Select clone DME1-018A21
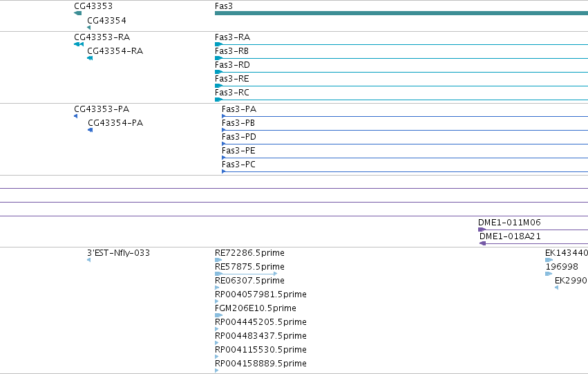Image resolution: width=588 pixels, height=374 pixels. coord(510,236)
